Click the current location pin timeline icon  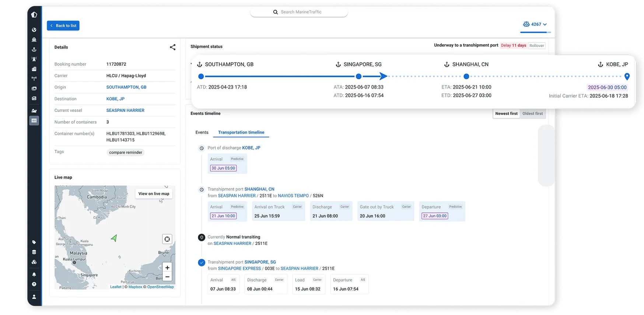pyautogui.click(x=202, y=238)
